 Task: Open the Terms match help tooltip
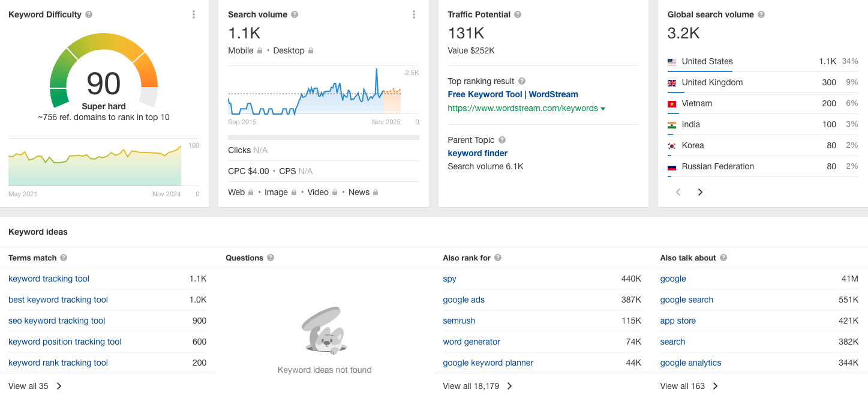tap(64, 258)
